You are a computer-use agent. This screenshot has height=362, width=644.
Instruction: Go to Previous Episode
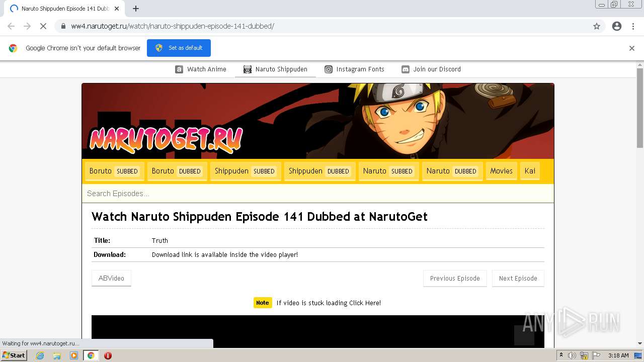pyautogui.click(x=455, y=278)
